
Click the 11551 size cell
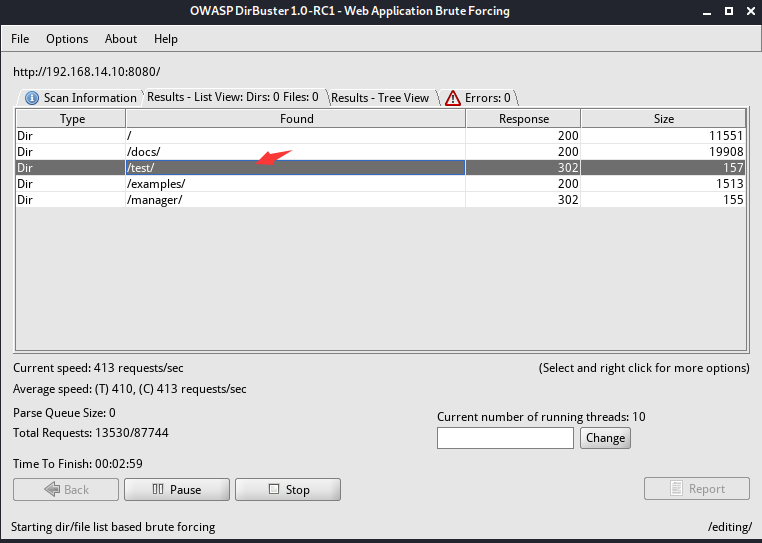coord(663,136)
